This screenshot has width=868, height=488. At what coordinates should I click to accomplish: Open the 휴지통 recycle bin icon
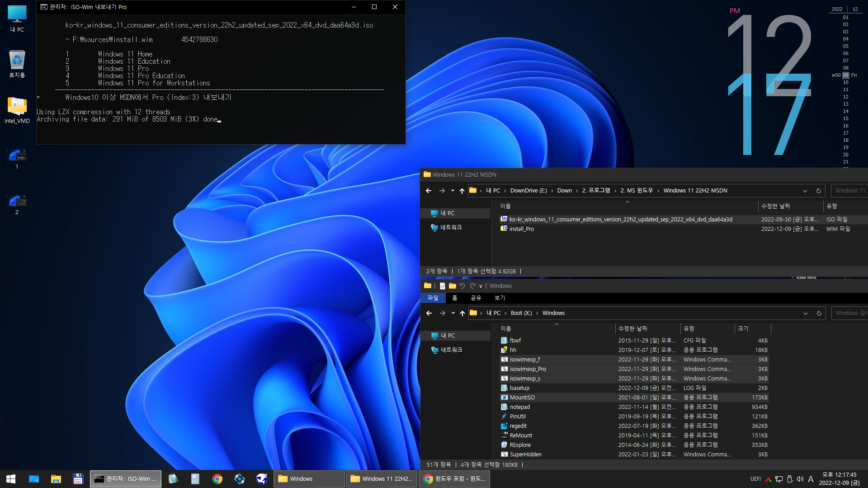[x=17, y=64]
